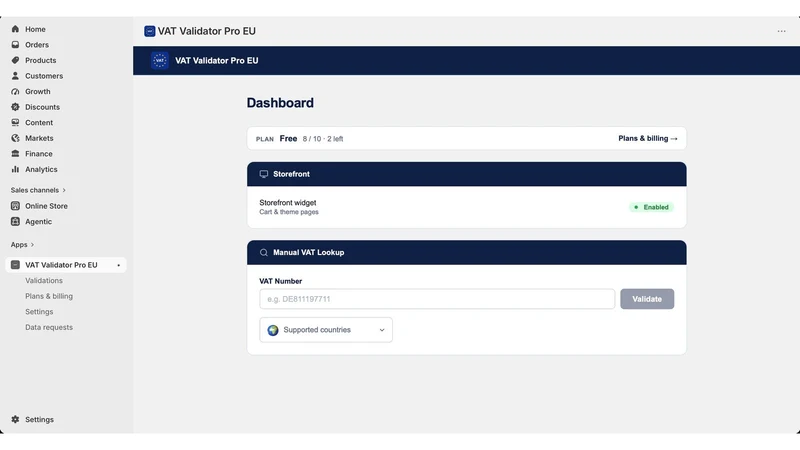Go to Home in sidebar
Viewport: 800px width, 450px height.
coord(35,29)
